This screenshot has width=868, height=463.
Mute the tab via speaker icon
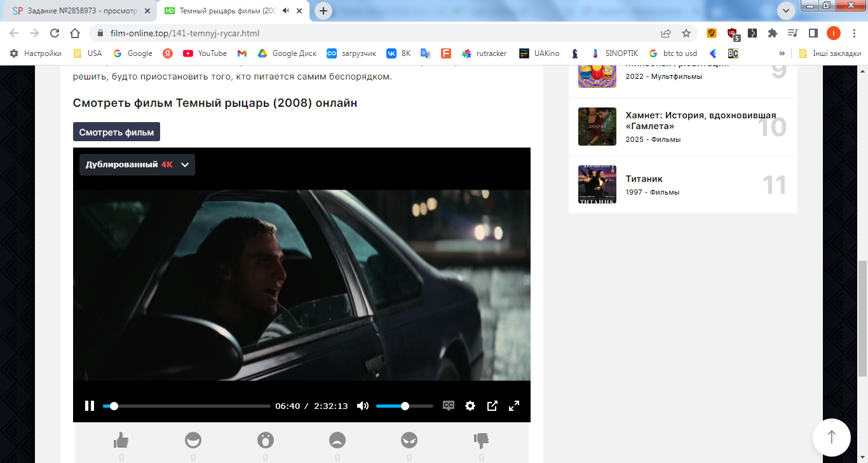pos(286,11)
